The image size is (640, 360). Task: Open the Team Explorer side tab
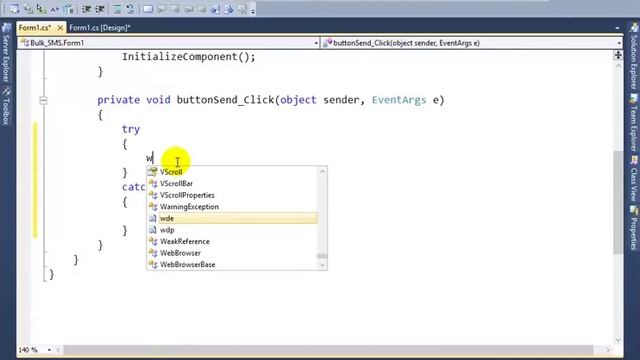pos(634,122)
